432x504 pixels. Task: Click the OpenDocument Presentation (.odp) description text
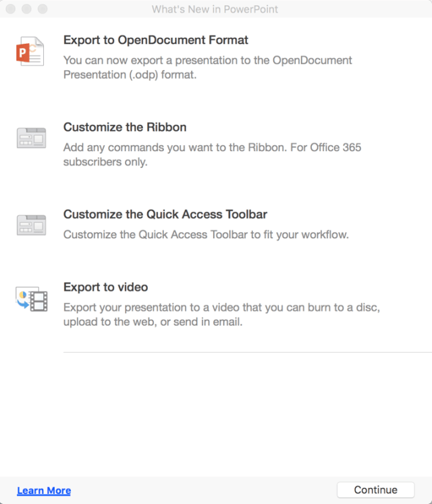click(x=207, y=67)
